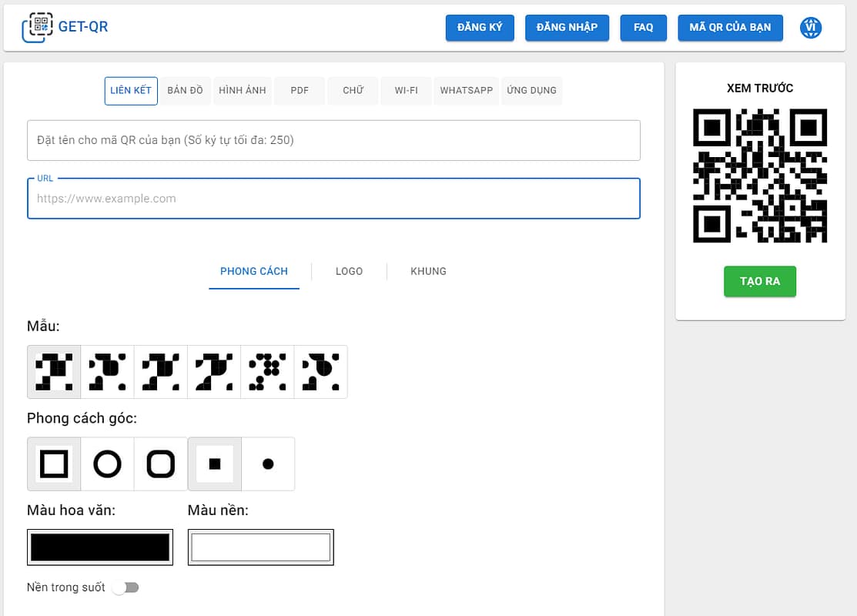Open MÃ QR CỦA BẠN
The width and height of the screenshot is (857, 616).
click(730, 28)
